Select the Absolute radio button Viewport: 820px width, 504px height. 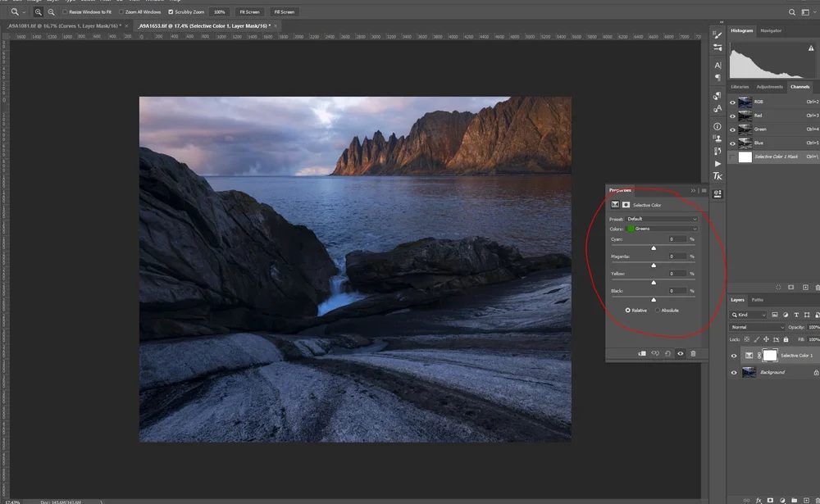tap(658, 311)
